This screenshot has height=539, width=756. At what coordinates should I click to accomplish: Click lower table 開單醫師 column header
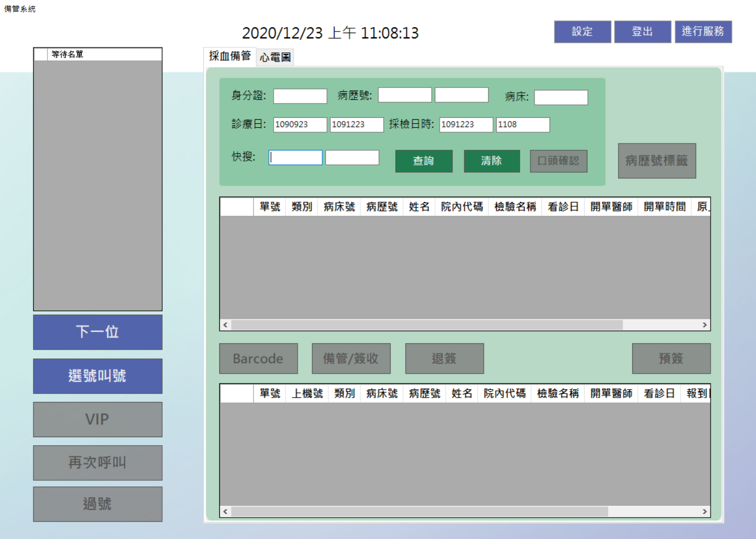pos(611,393)
